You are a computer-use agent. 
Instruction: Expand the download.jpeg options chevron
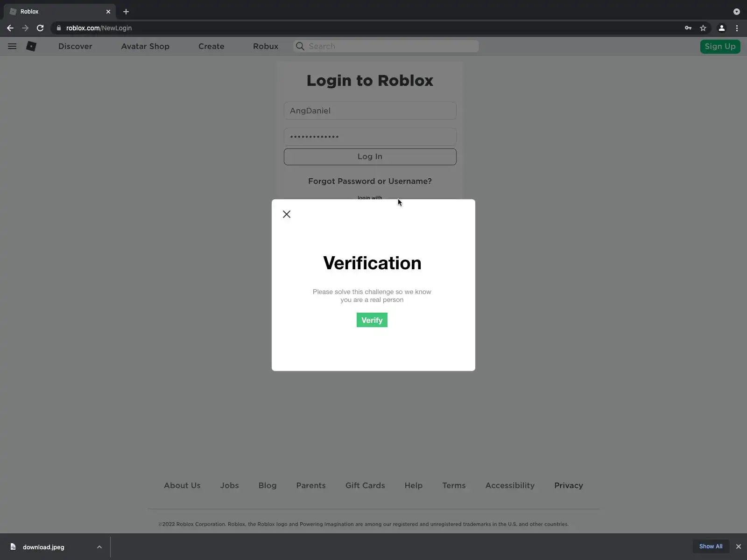[99, 547]
